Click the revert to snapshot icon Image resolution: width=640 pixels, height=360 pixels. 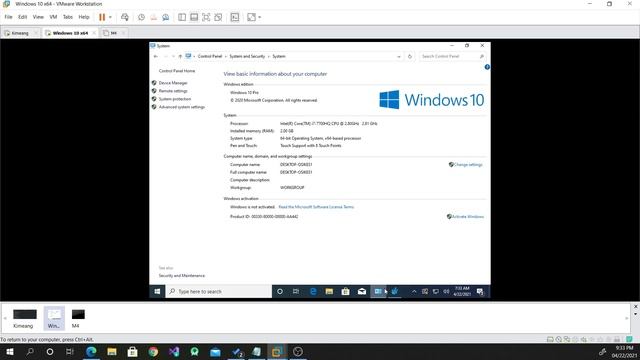click(x=153, y=17)
